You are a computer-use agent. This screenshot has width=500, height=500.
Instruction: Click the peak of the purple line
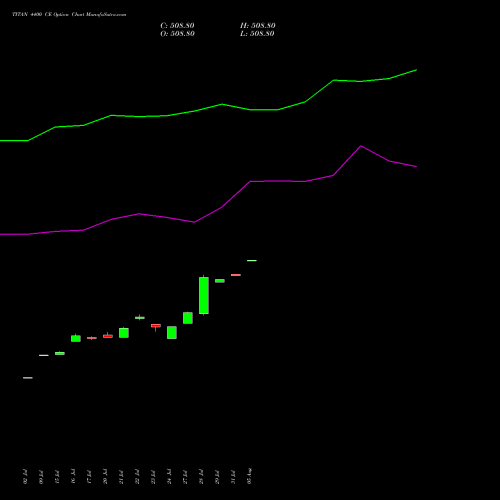361,146
